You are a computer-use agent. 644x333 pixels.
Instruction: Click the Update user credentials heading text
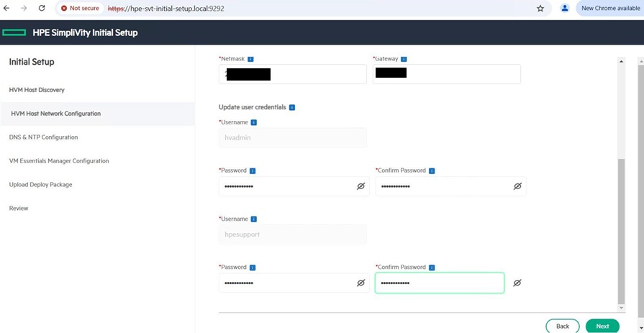point(252,107)
